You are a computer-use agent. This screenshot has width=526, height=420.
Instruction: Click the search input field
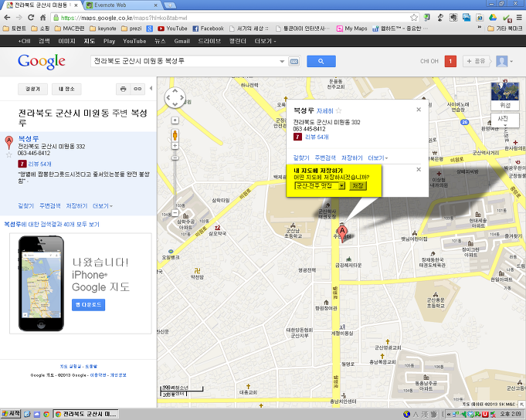[x=185, y=61]
